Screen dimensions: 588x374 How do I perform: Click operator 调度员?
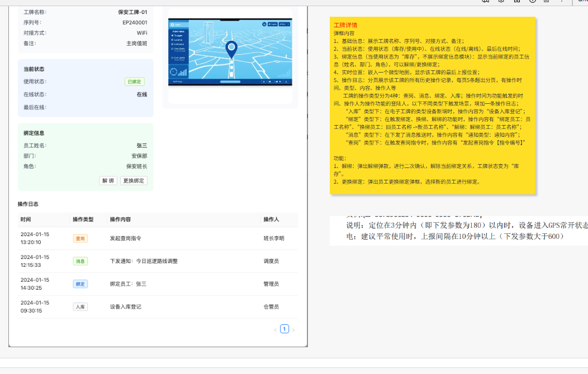[x=271, y=261]
